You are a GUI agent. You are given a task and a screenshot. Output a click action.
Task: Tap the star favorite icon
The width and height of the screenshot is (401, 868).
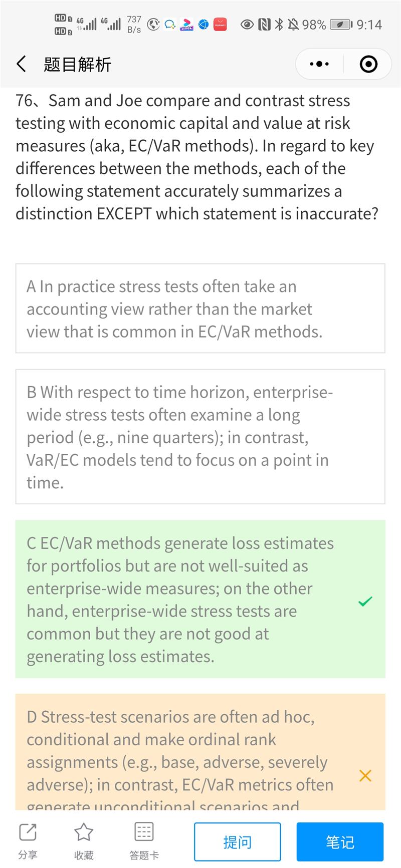[84, 832]
